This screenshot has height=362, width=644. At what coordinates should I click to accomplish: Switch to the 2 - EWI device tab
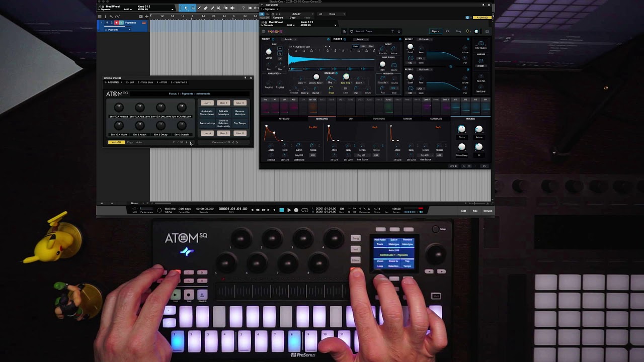(x=130, y=82)
